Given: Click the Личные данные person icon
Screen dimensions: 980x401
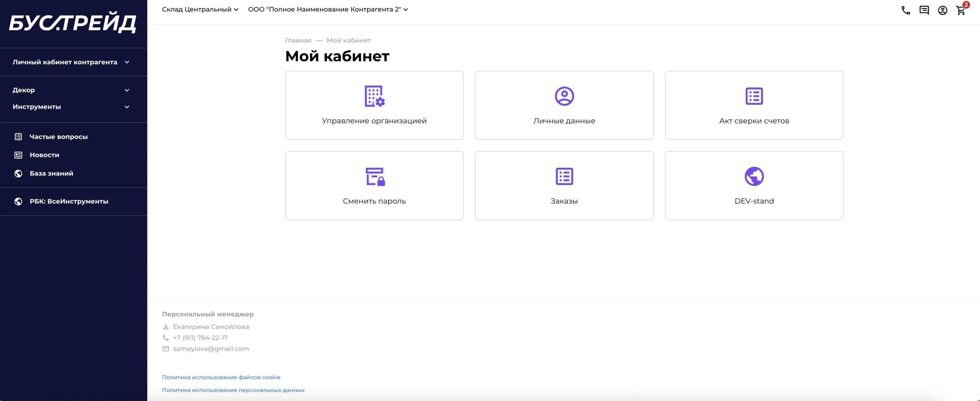Looking at the screenshot, I should [564, 96].
